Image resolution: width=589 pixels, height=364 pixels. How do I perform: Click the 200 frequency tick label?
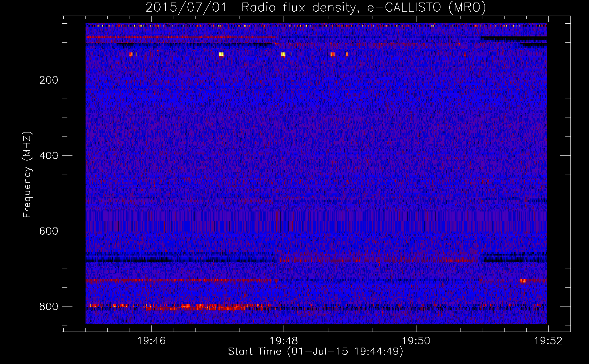click(48, 80)
